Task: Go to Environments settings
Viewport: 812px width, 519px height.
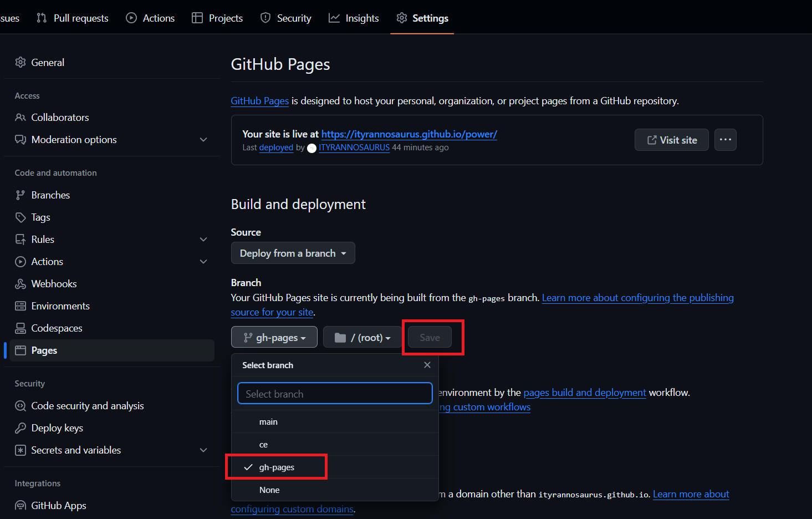Action: pos(112,306)
